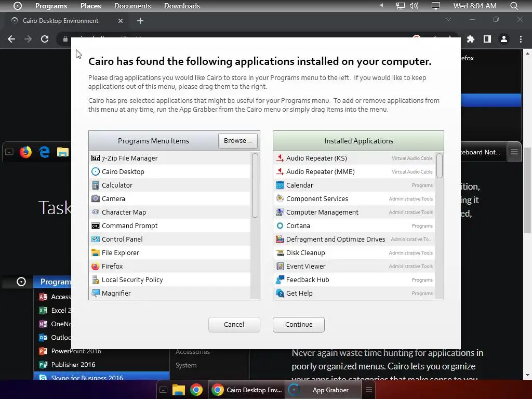This screenshot has width=532, height=399.
Task: Open Programs menu in top bar
Action: [x=51, y=6]
